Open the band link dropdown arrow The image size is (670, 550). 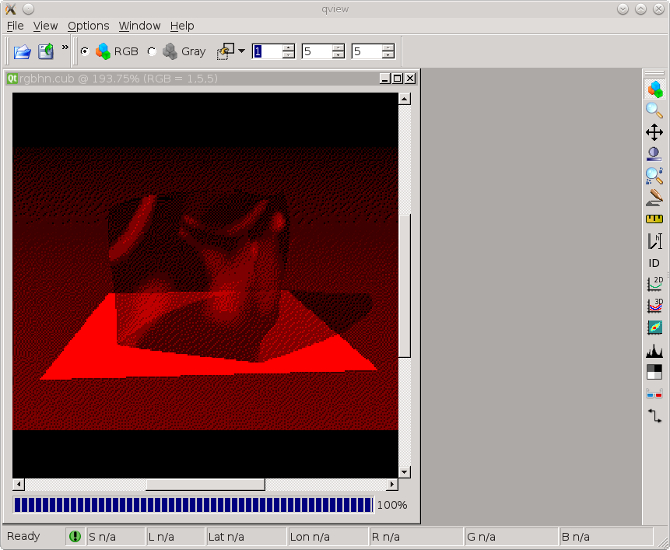click(x=241, y=51)
